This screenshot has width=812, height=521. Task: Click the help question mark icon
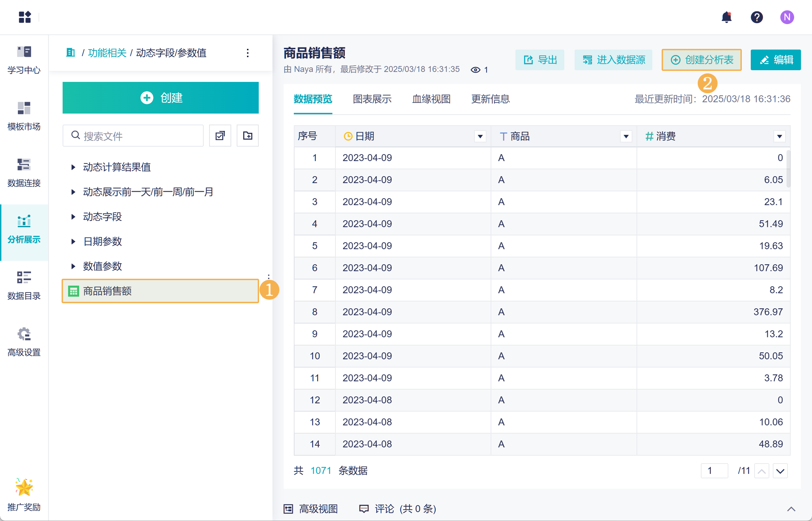[757, 17]
